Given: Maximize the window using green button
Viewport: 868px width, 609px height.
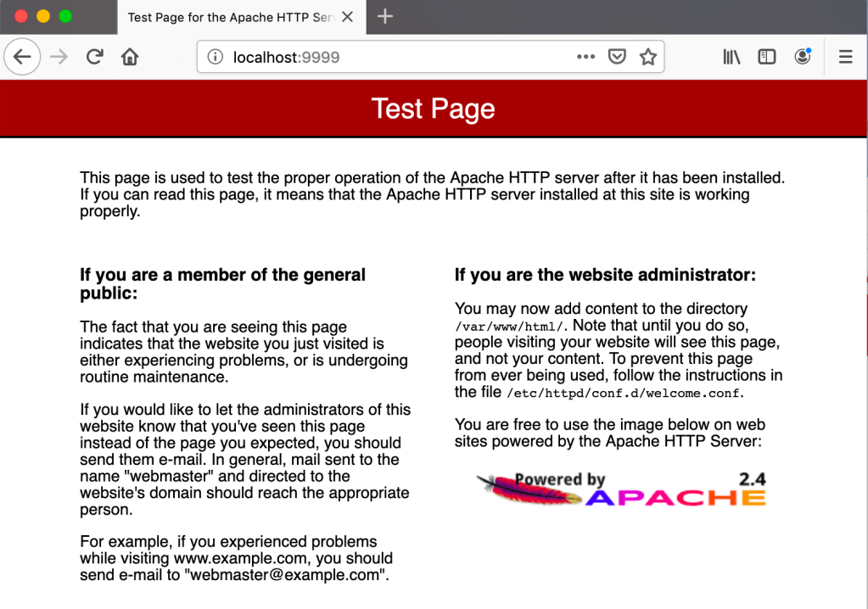Looking at the screenshot, I should (65, 16).
